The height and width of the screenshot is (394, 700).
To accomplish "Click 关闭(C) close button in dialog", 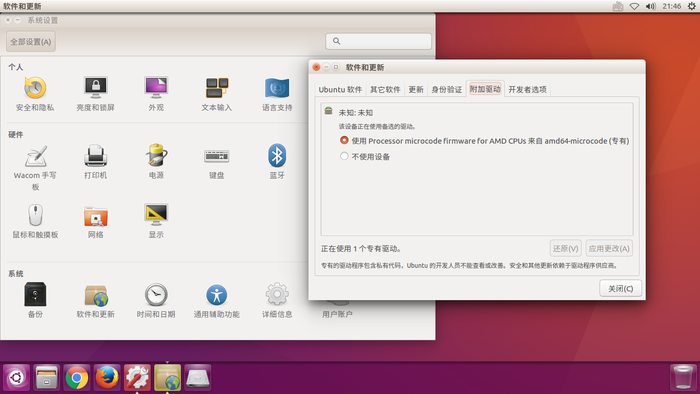I will click(621, 289).
